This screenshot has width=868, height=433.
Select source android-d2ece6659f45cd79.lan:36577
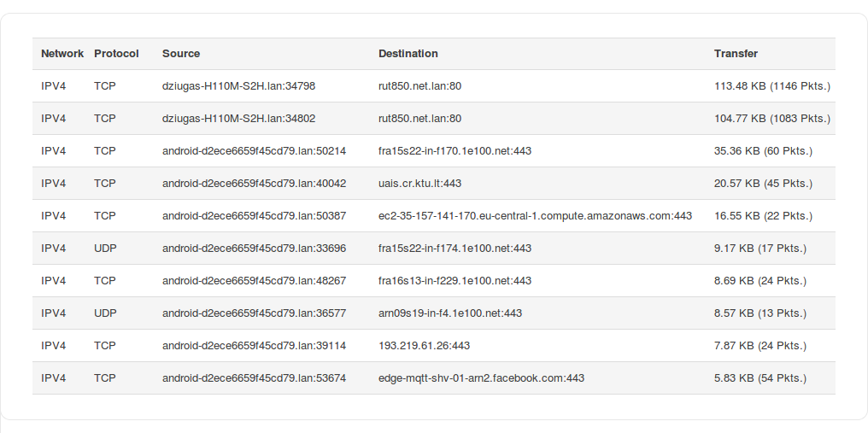coord(254,313)
